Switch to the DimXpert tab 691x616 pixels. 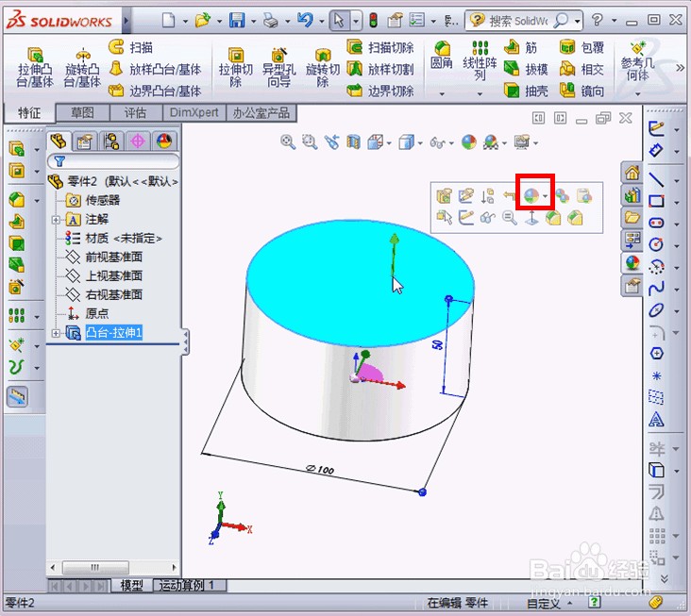click(194, 113)
